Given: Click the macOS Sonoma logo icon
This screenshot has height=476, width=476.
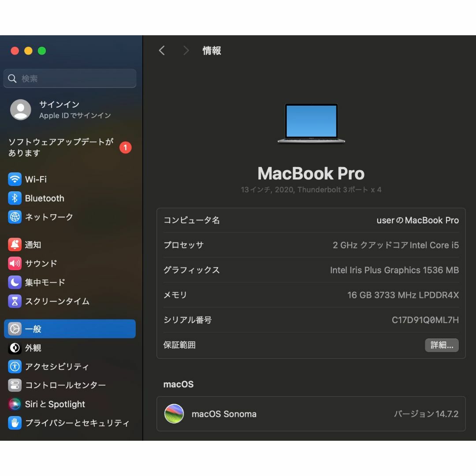Looking at the screenshot, I should pos(174,414).
